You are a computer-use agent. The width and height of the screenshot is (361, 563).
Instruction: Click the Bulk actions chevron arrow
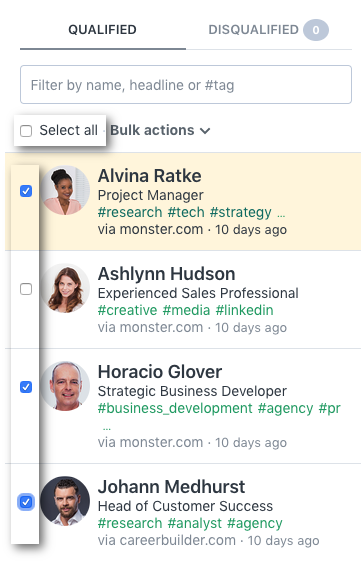[205, 131]
